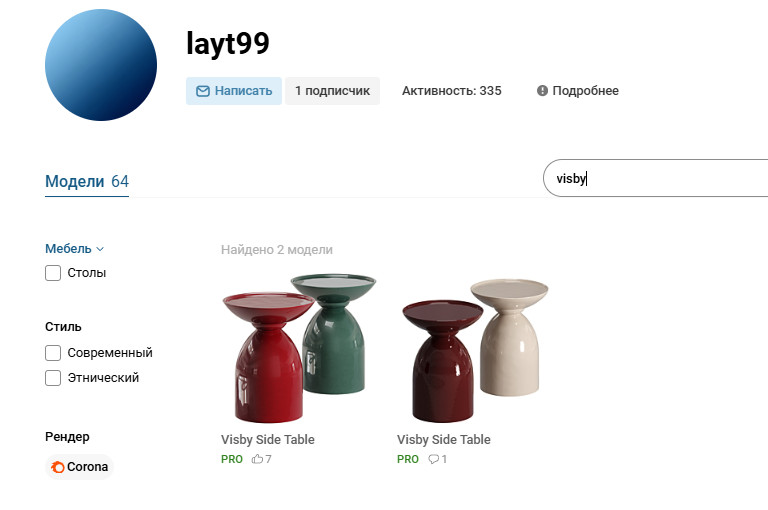Focus the search field containing visby
The height and width of the screenshot is (510, 768).
(x=655, y=178)
